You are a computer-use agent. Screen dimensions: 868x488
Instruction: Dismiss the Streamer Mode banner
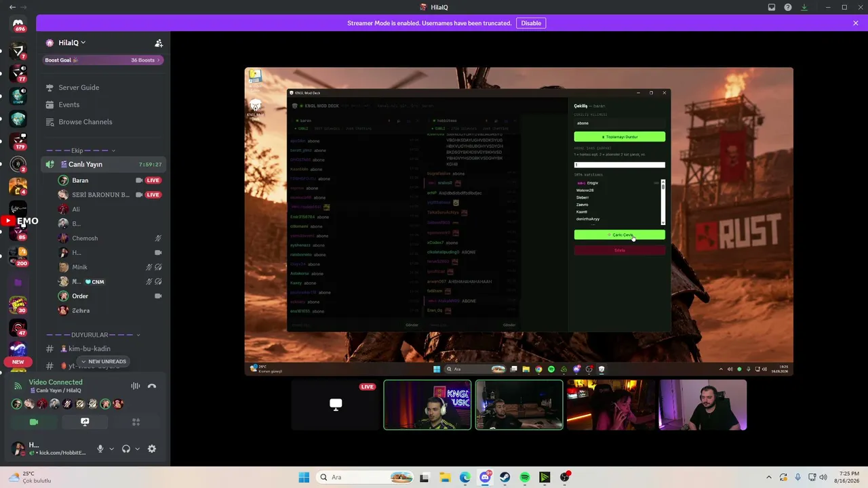856,23
